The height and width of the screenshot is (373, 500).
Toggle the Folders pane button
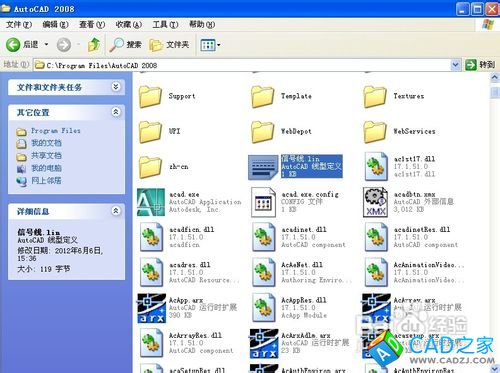coord(169,45)
